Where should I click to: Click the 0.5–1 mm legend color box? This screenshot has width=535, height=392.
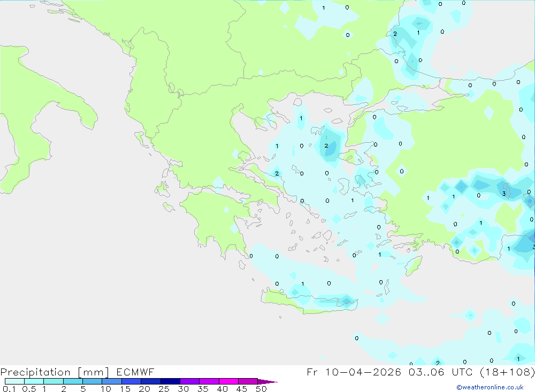[34, 381]
